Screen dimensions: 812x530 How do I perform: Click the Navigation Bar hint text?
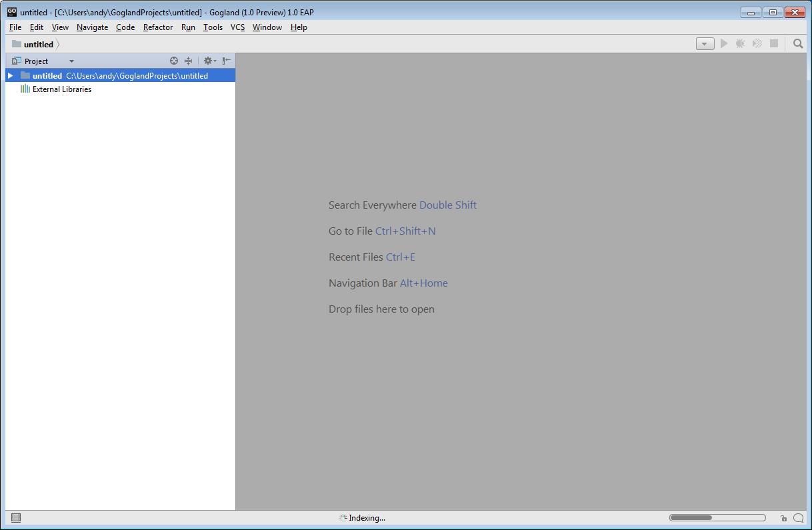point(388,283)
